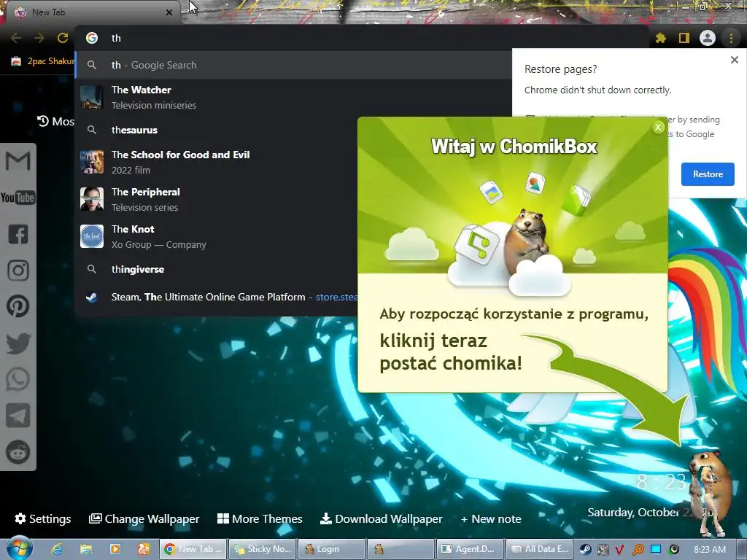Open the Extensions puzzle icon
Viewport: 747px width, 560px height.
(661, 38)
